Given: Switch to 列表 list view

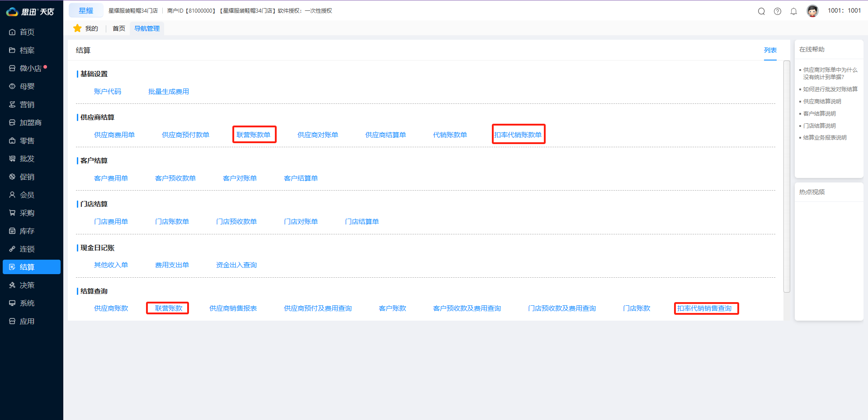Looking at the screenshot, I should [770, 50].
